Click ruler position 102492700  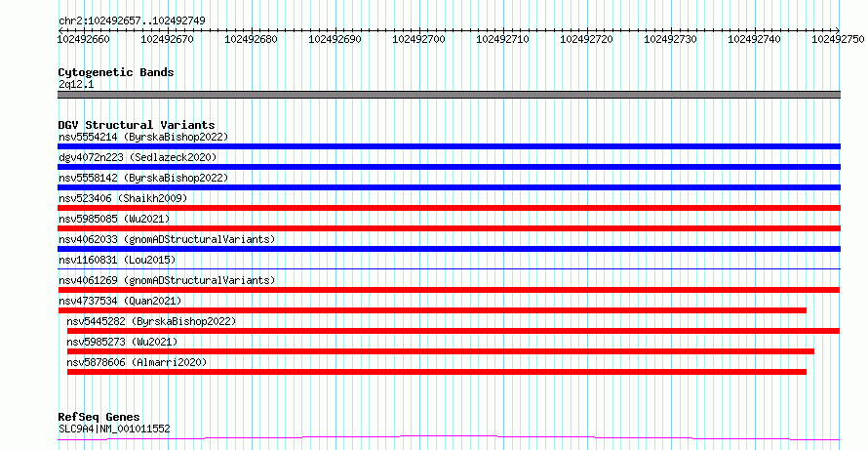coord(418,39)
